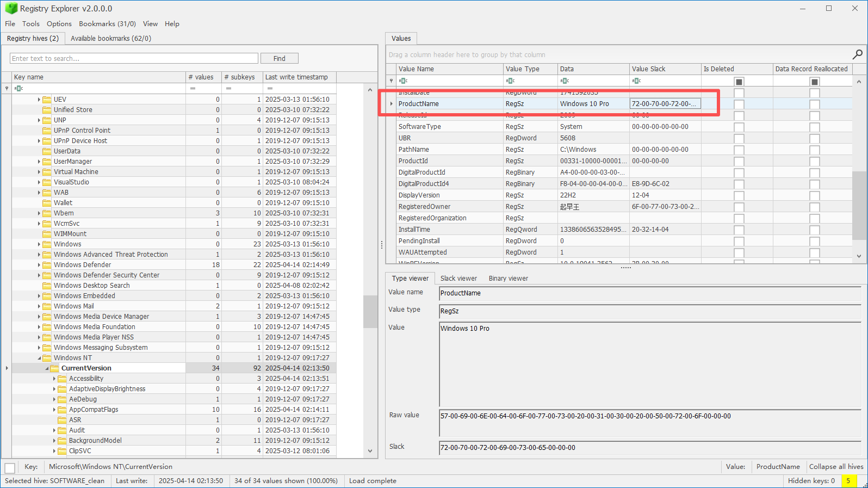Click Collapse all hives in status bar
This screenshot has width=868, height=488.
[836, 467]
